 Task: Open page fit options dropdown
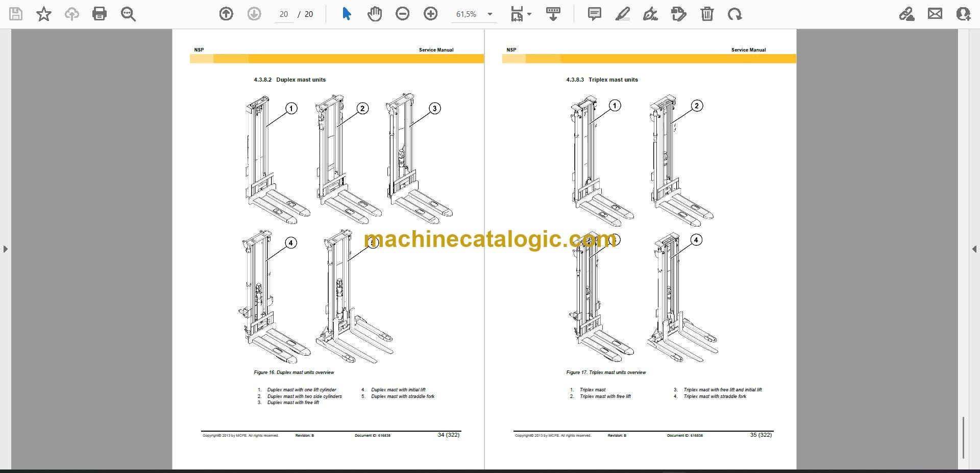point(521,14)
